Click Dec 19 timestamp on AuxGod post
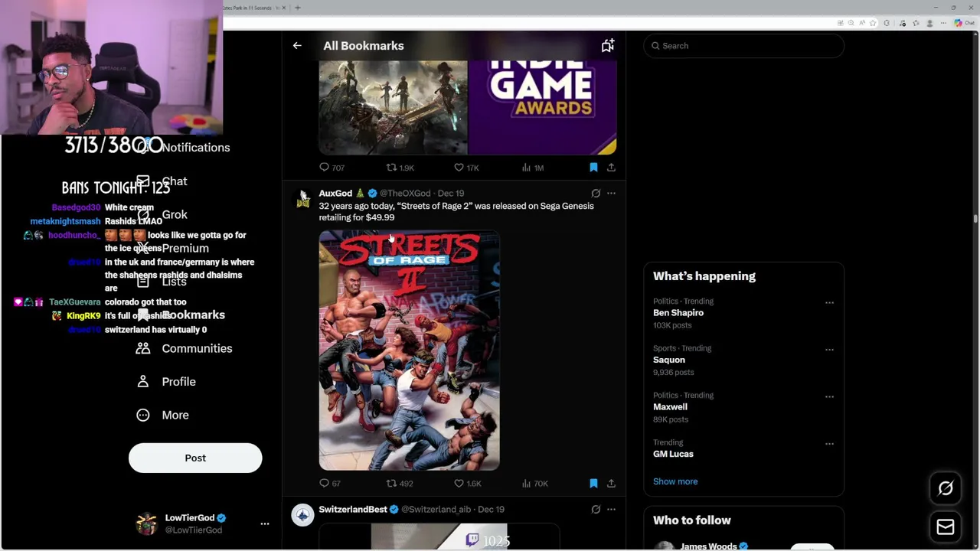 click(x=451, y=194)
